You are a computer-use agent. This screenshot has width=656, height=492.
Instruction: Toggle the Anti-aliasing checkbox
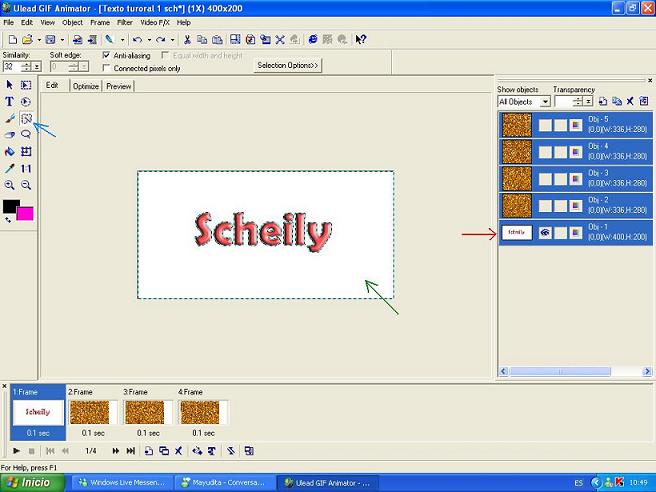pyautogui.click(x=106, y=55)
